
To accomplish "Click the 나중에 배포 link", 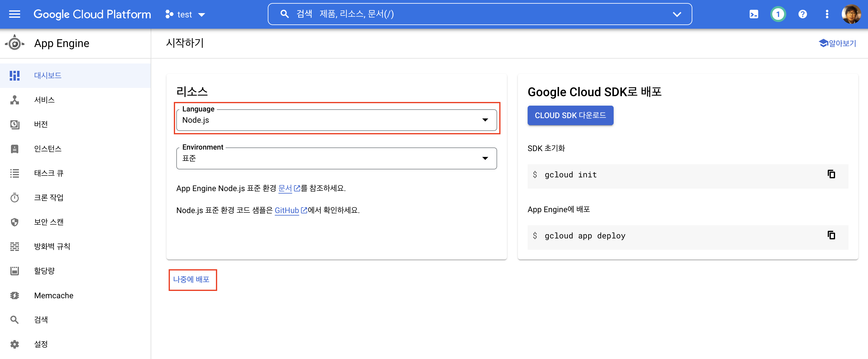I will [x=192, y=279].
